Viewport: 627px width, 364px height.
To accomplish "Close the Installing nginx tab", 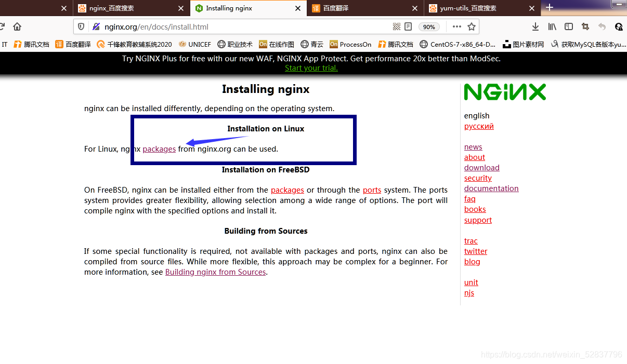I will click(x=298, y=8).
